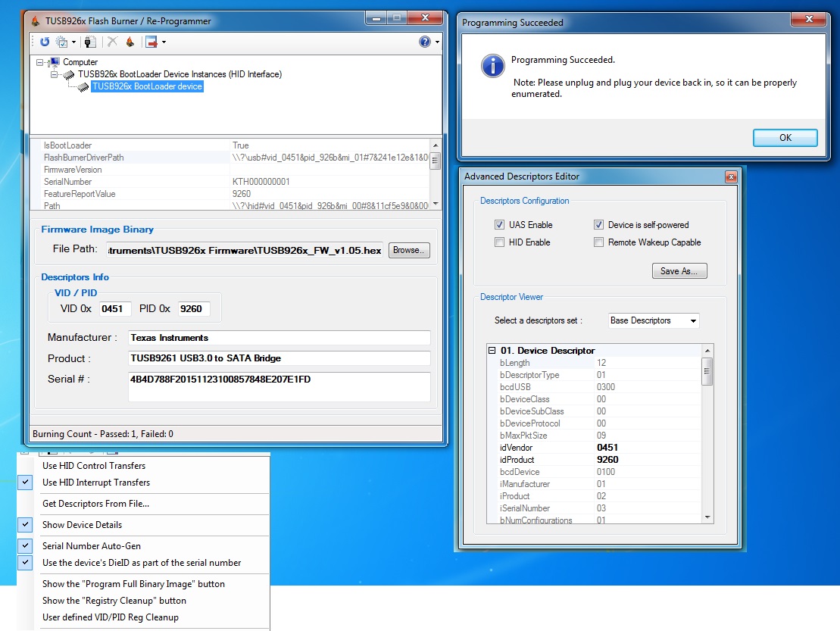Viewport: 840px width, 631px height.
Task: Uncheck Use the device's DieID option
Action: 25,562
